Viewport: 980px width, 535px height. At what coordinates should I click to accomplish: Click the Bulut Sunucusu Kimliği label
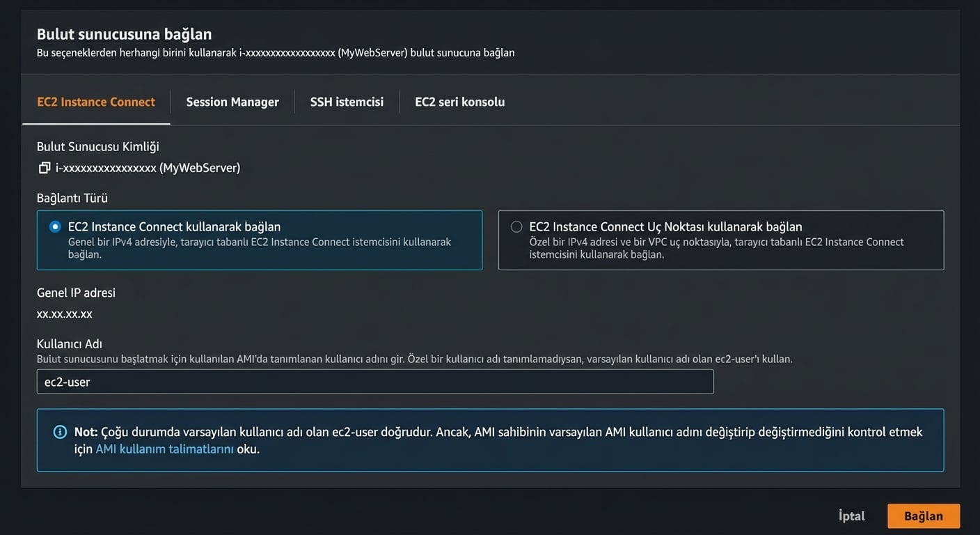(x=97, y=146)
